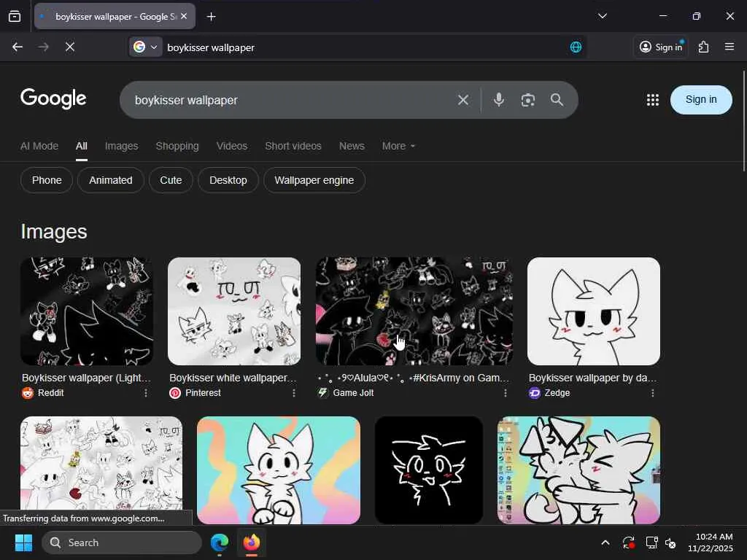The height and width of the screenshot is (560, 747).
Task: Open the Firefox hamburger application menu
Action: pos(729,47)
